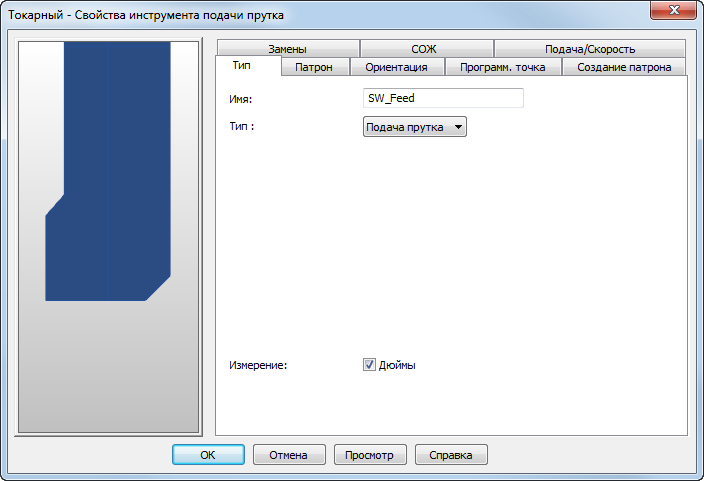The width and height of the screenshot is (704, 481).
Task: Toggle the Дюймы checkbox
Action: click(369, 365)
